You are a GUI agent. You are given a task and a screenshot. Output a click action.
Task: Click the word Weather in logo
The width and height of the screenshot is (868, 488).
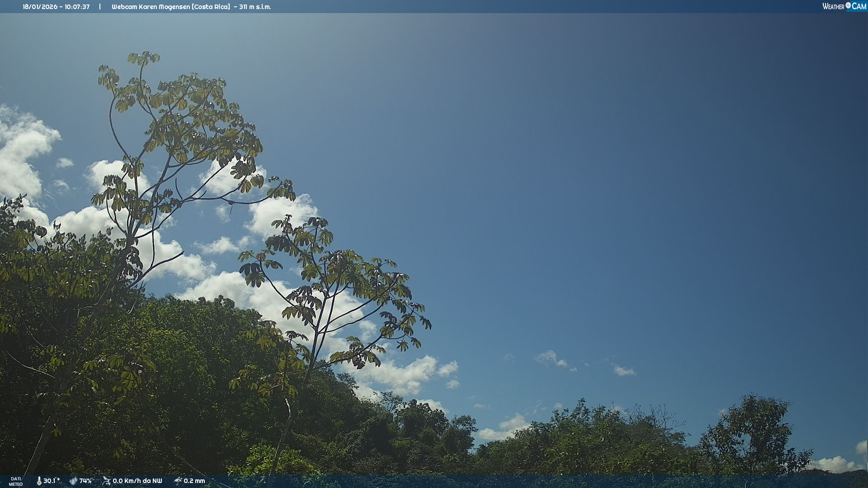(833, 6)
